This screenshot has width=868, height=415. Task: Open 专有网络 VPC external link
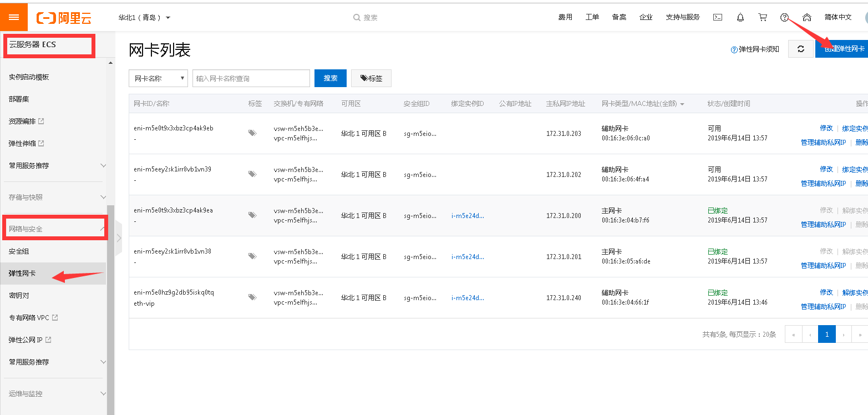click(33, 317)
